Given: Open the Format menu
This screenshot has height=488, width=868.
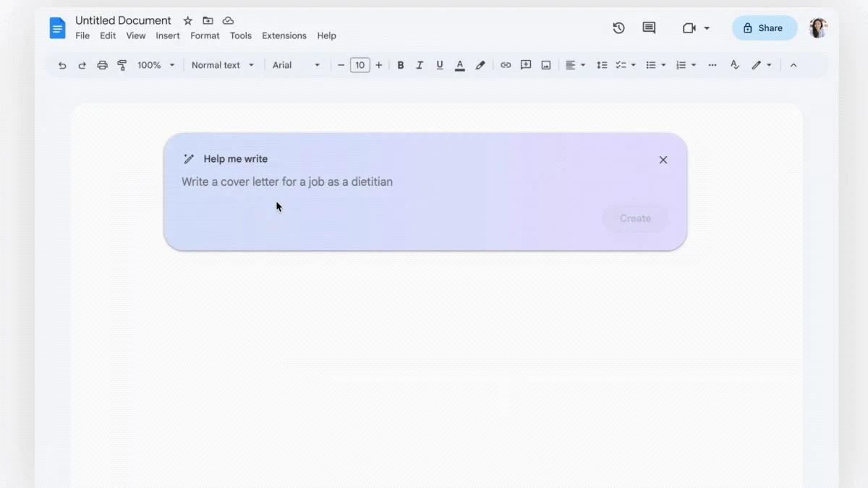Looking at the screenshot, I should click(x=205, y=35).
